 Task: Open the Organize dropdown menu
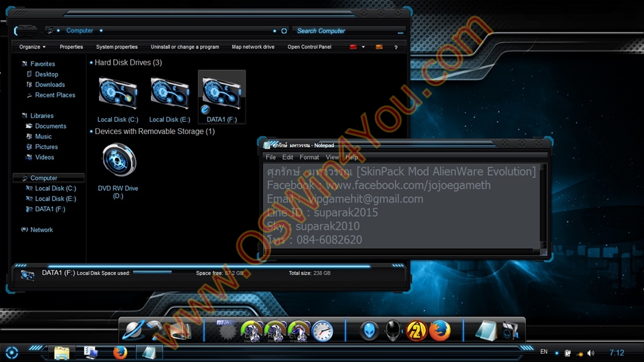[32, 47]
